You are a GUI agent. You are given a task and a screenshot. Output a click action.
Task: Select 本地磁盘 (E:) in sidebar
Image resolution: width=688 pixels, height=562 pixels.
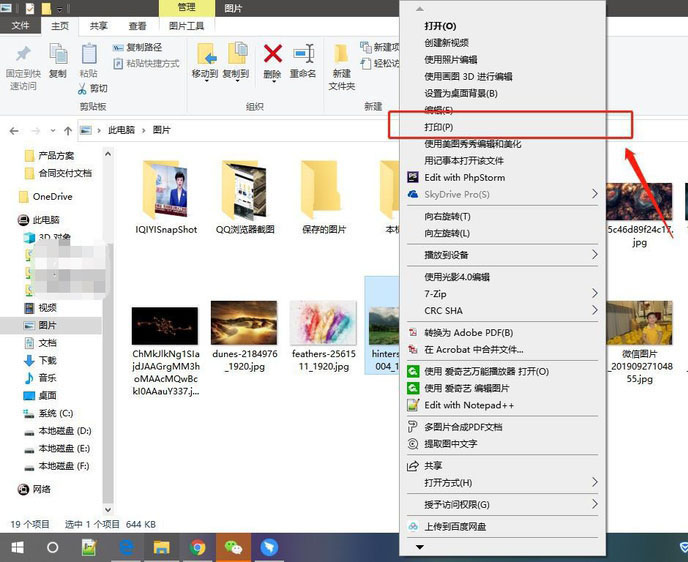tap(57, 448)
